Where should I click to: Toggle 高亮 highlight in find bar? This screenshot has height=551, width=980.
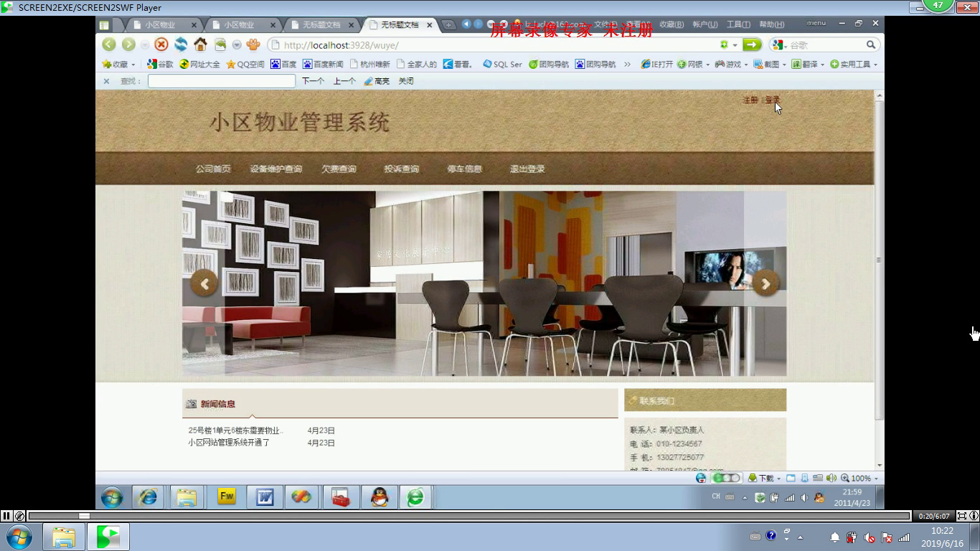click(x=377, y=81)
